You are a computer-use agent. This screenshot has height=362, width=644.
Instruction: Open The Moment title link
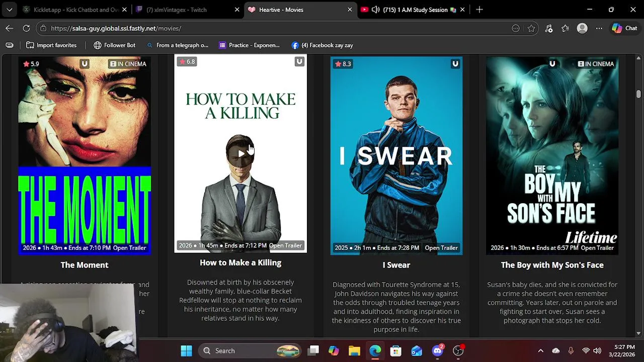pos(85,265)
